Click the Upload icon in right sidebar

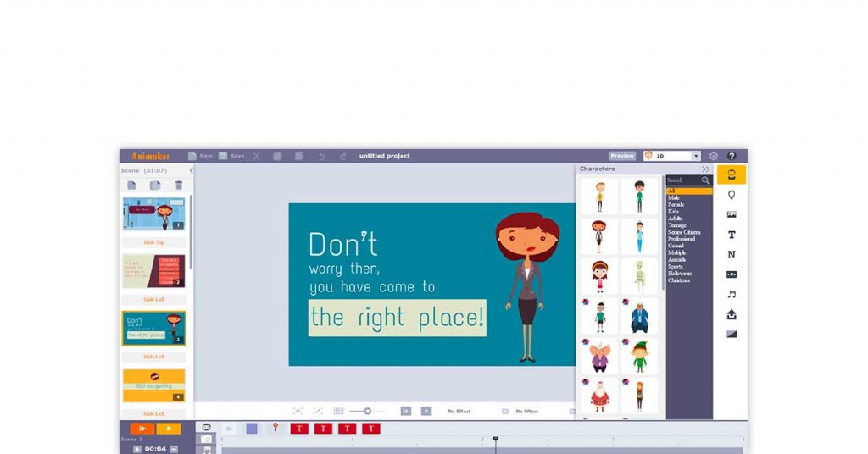pyautogui.click(x=732, y=314)
